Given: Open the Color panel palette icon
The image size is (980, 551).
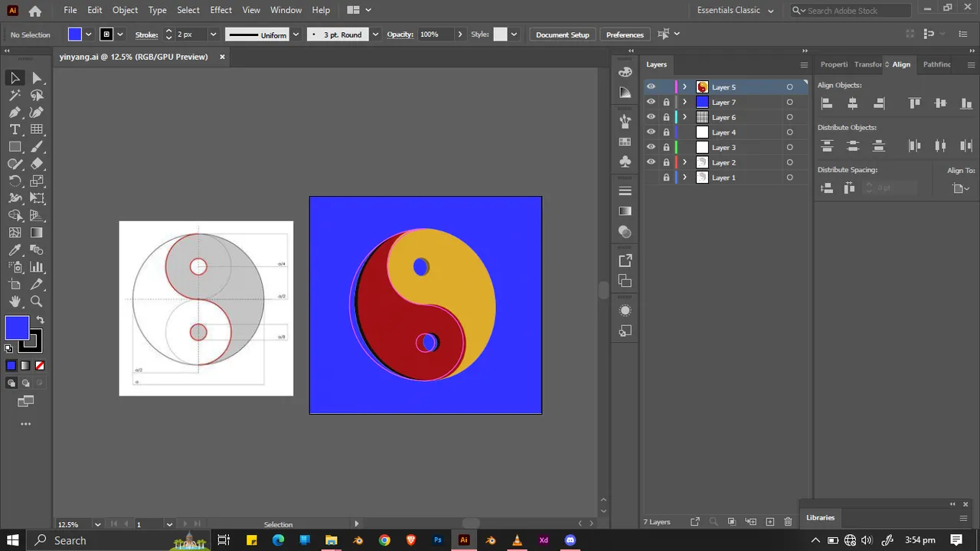Looking at the screenshot, I should 626,72.
